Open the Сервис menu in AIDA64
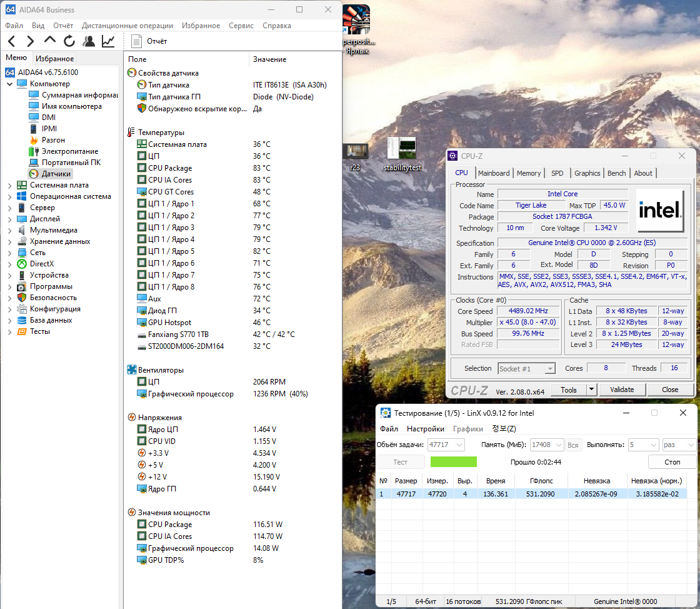 (x=241, y=26)
